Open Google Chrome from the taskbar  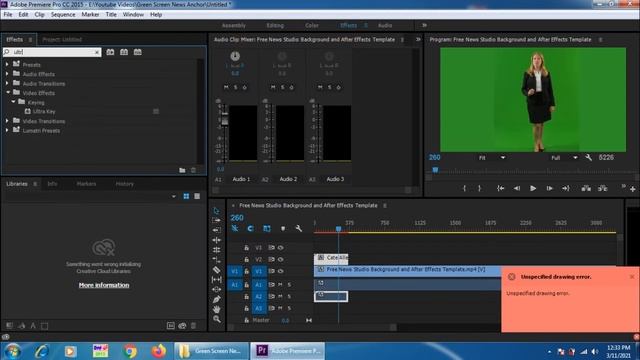(130, 351)
